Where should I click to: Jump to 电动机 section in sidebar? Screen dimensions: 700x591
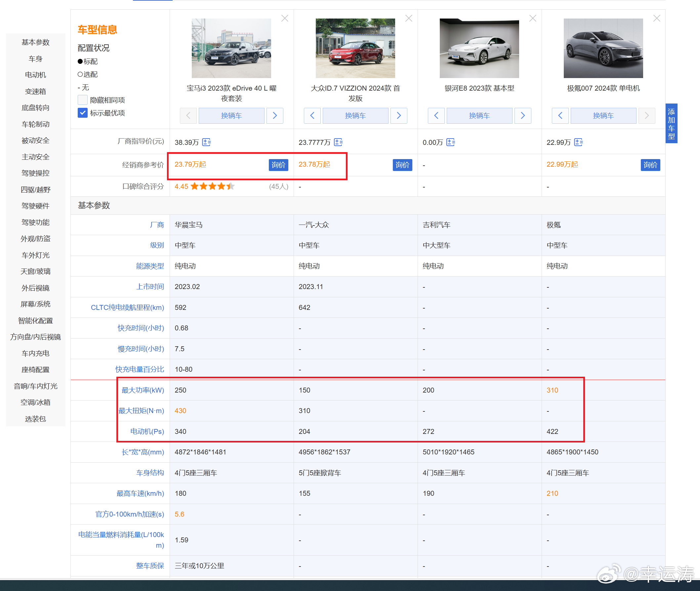tap(35, 75)
